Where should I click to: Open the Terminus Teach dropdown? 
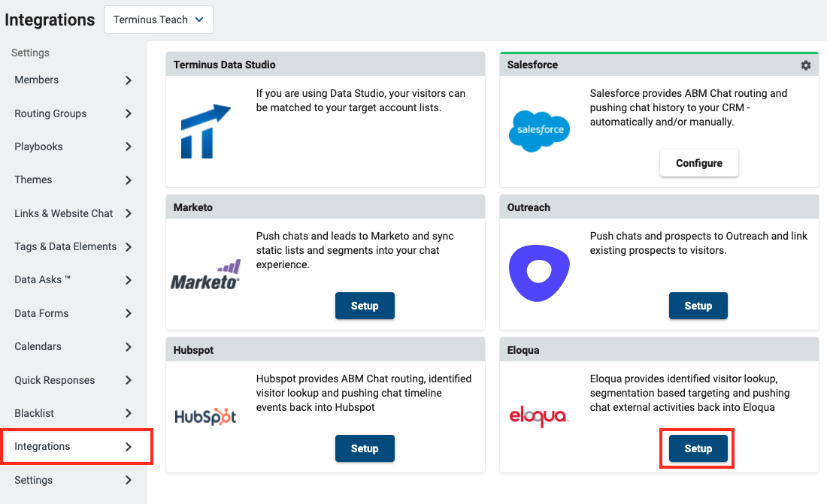[x=158, y=20]
